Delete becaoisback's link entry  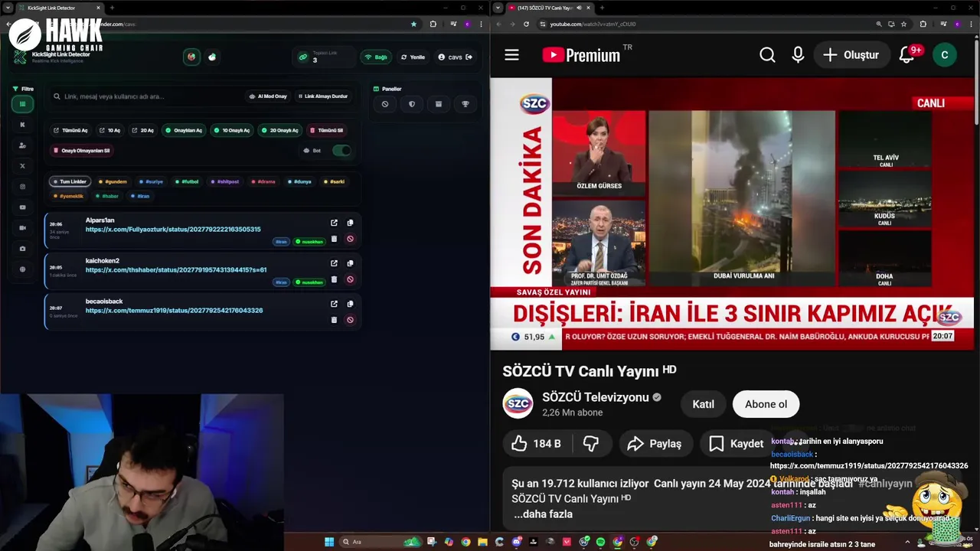click(x=334, y=320)
